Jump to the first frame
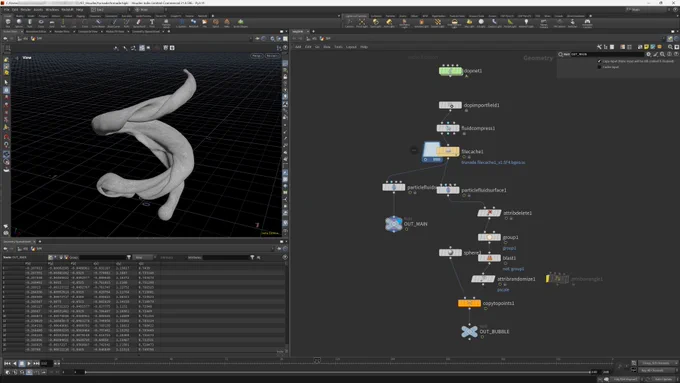 7,363
